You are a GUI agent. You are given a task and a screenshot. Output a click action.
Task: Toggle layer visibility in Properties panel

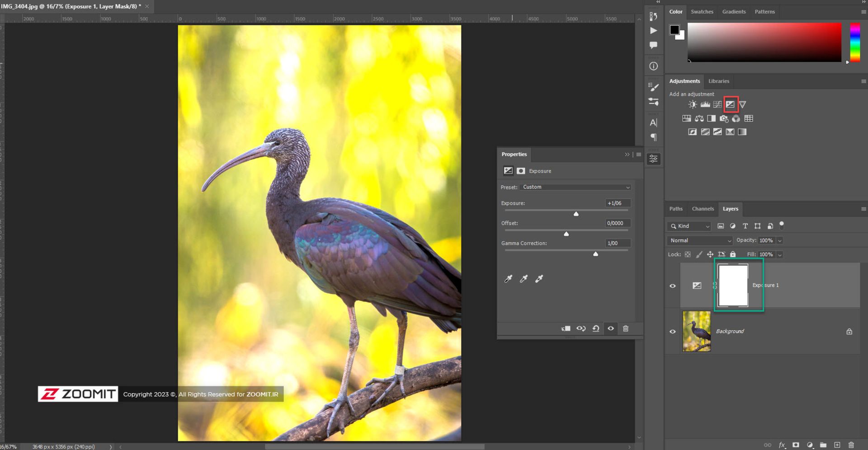pos(611,328)
